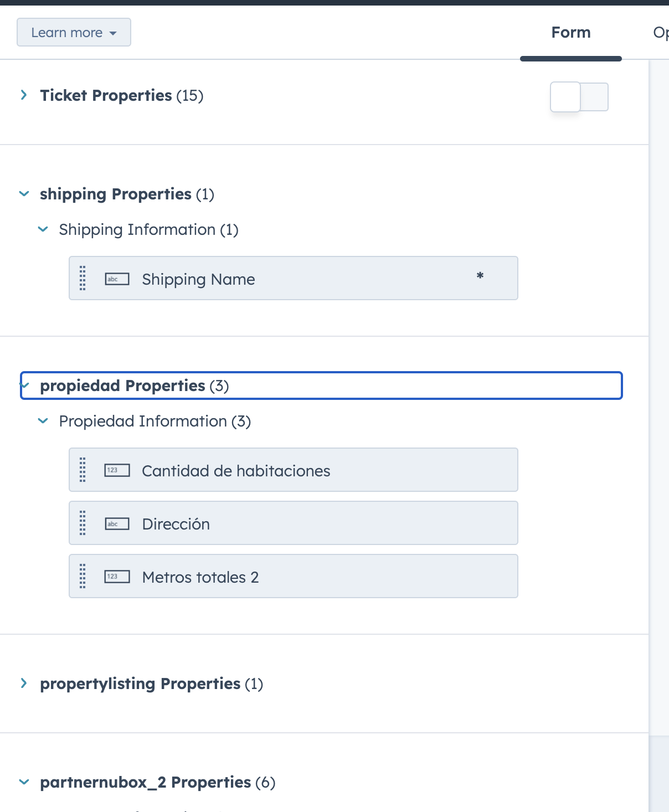
Task: Click the 123 number icon beside Cantidad de habitaciones
Action: [117, 470]
